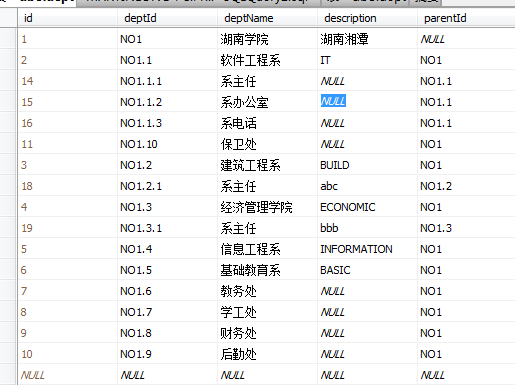This screenshot has width=515, height=390.
Task: Select the 后勤处 deptName cell
Action: [267, 354]
